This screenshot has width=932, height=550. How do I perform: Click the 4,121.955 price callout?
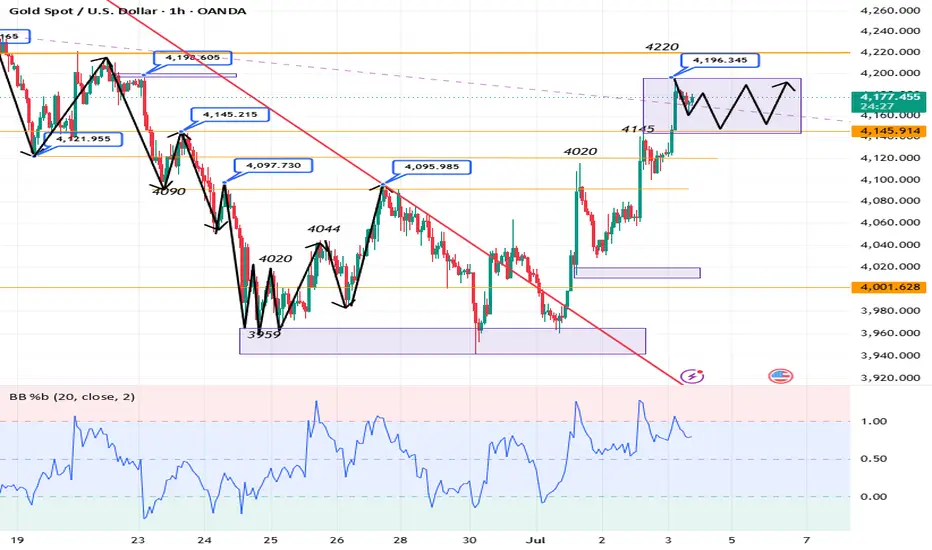(x=83, y=139)
